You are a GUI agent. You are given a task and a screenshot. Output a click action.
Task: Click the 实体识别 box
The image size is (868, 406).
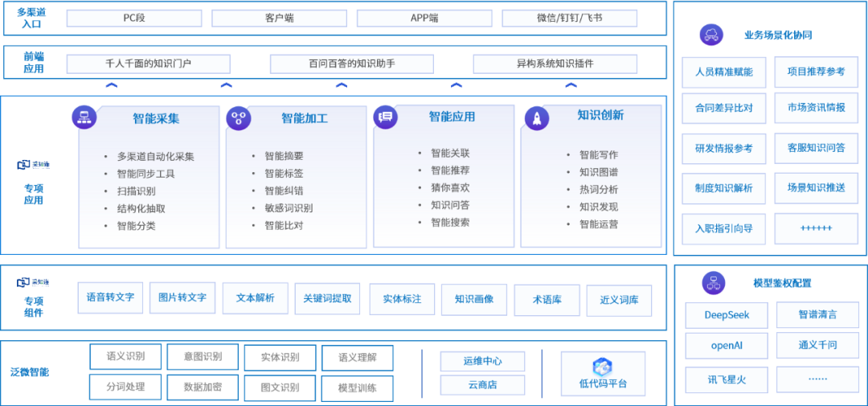(280, 357)
